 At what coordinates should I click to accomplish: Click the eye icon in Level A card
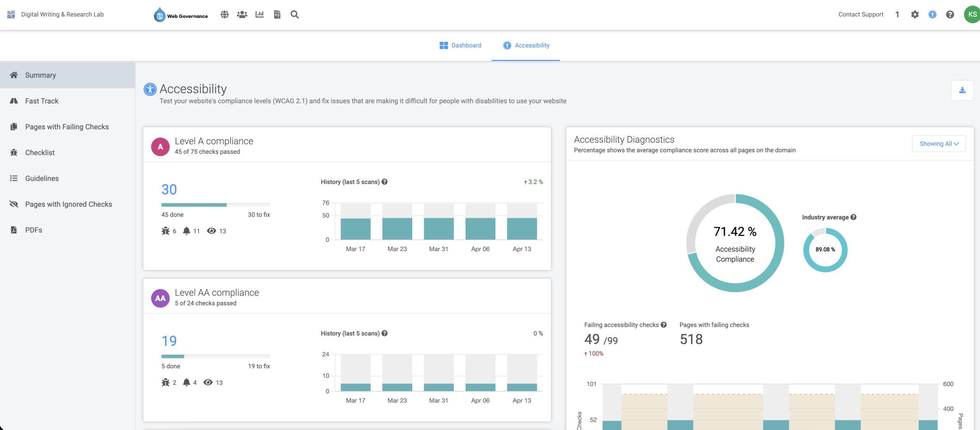click(x=211, y=231)
